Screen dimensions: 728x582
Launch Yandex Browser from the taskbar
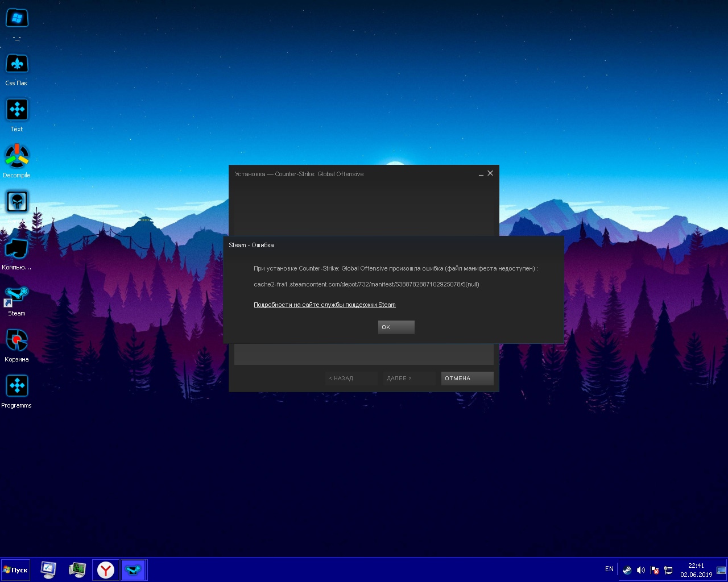pyautogui.click(x=106, y=569)
